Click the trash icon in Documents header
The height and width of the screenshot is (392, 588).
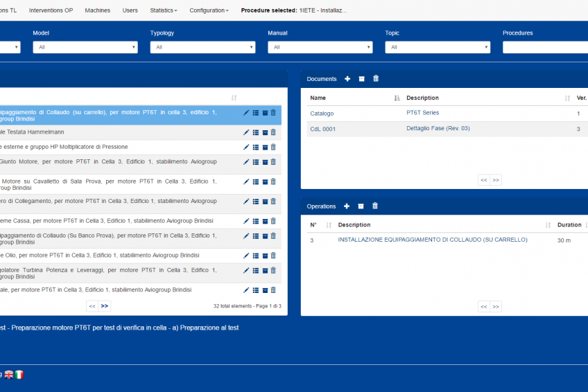click(376, 79)
